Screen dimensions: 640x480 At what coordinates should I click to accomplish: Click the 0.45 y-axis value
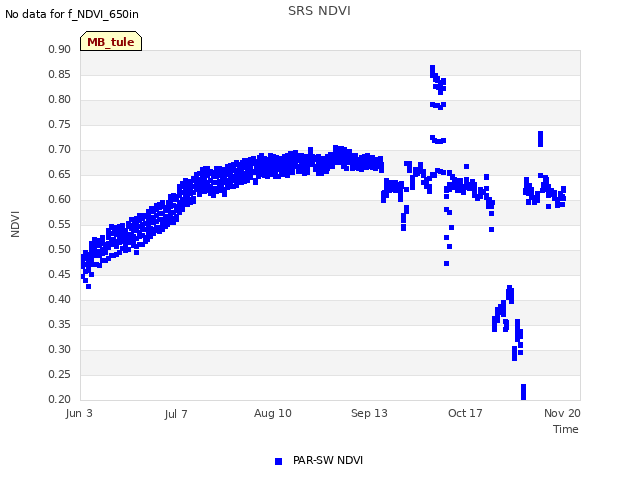click(x=60, y=274)
